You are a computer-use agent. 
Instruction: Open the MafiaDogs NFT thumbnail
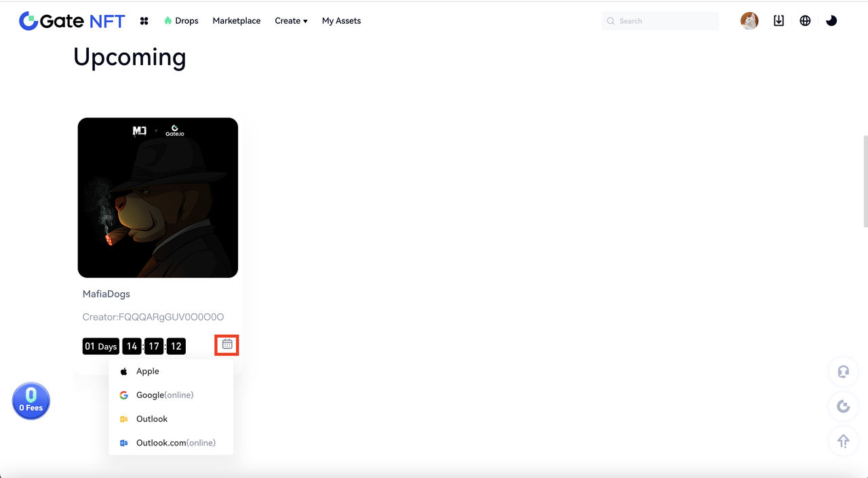158,198
